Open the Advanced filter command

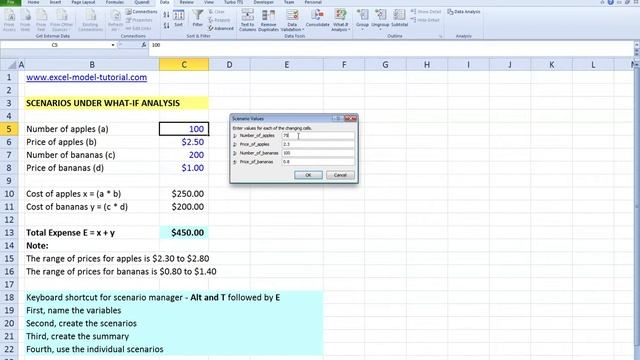(x=221, y=28)
